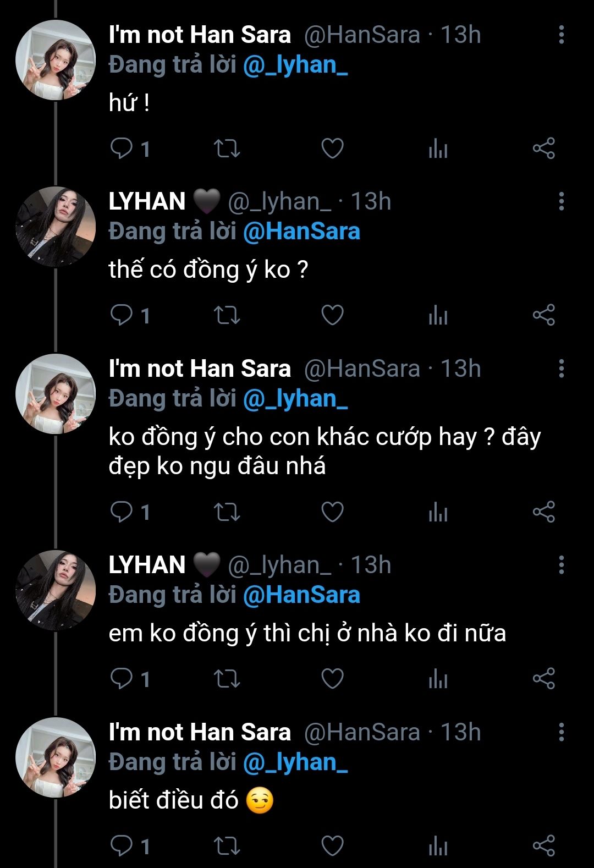View analytics for "thế có đồng ý ko ?" tweet
Image resolution: width=594 pixels, height=868 pixels.
(x=438, y=316)
